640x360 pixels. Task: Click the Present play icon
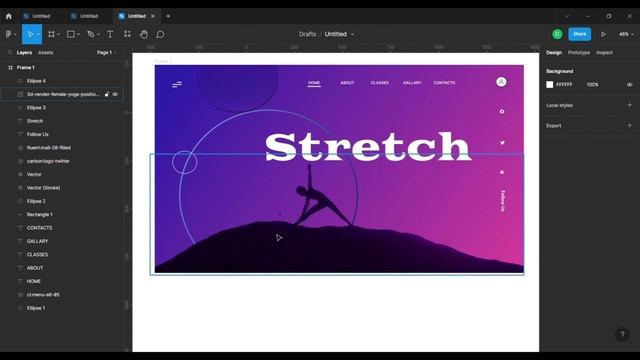pyautogui.click(x=603, y=34)
